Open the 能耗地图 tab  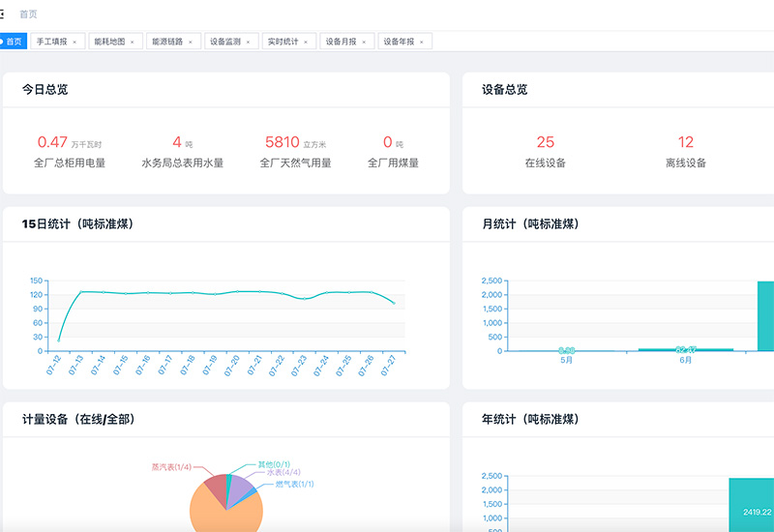coord(108,42)
